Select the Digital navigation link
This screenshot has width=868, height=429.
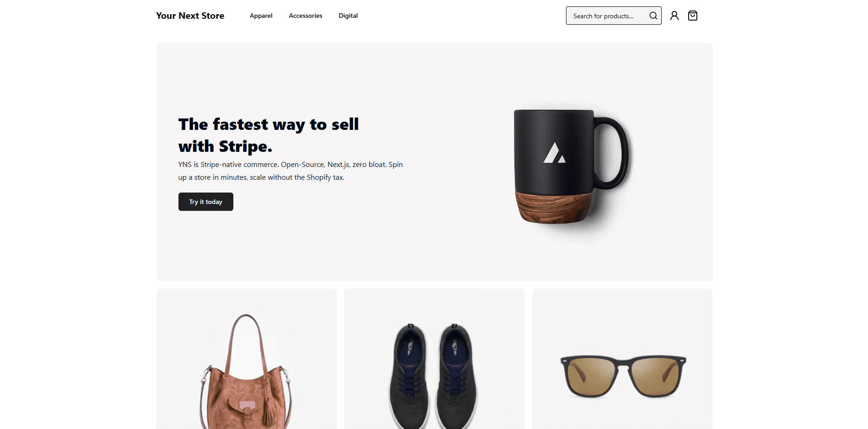coord(348,16)
